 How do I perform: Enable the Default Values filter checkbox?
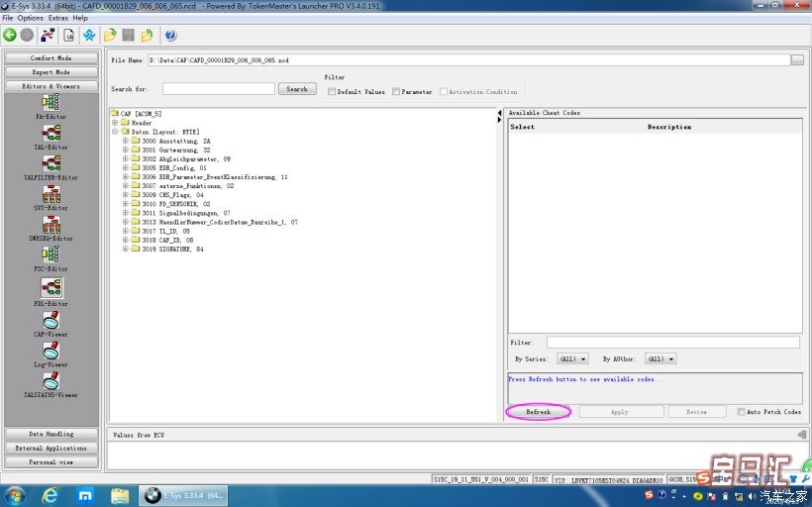(x=332, y=92)
